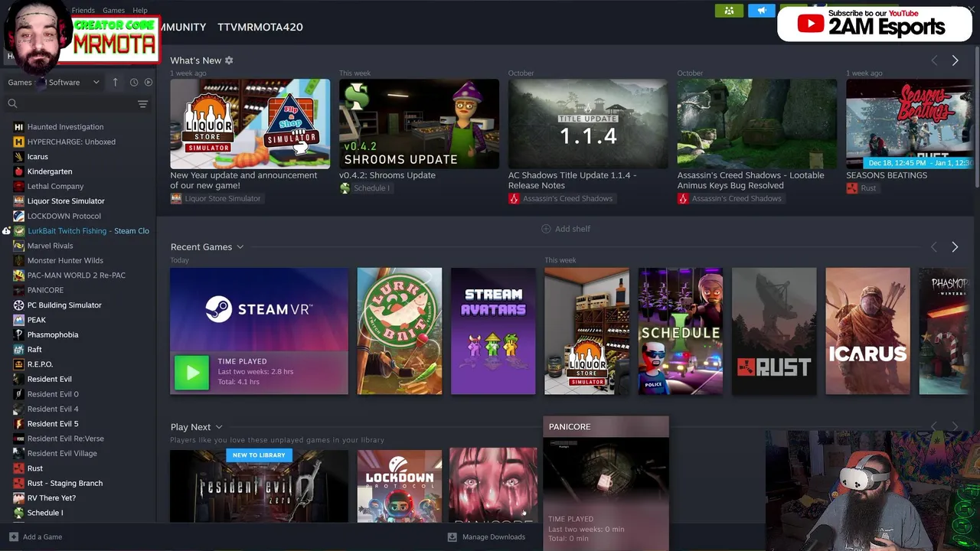Screen dimensions: 980x551
Task: Open Resident Evil 0 tile in Play Next
Action: [259, 487]
